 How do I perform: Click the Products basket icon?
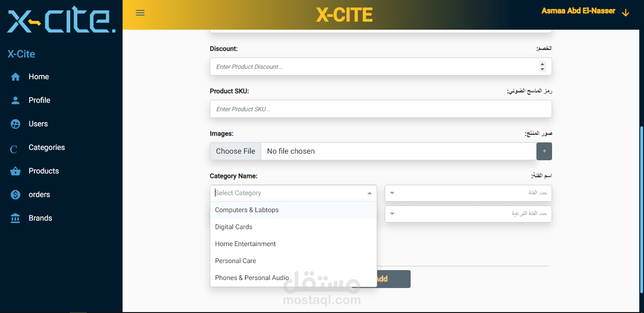point(16,171)
